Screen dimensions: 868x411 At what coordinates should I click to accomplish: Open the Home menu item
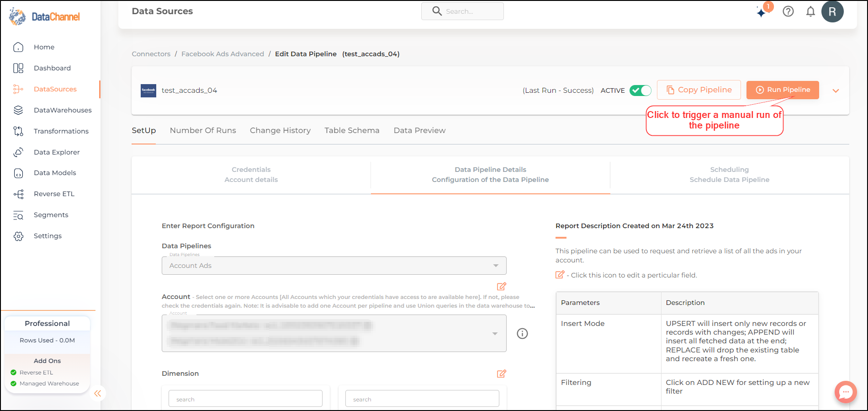[44, 47]
